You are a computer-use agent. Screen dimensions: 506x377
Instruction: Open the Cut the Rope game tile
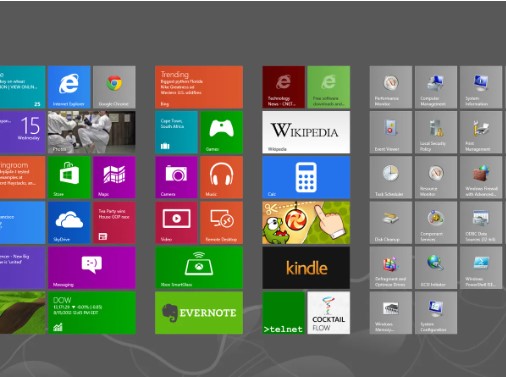(306, 223)
